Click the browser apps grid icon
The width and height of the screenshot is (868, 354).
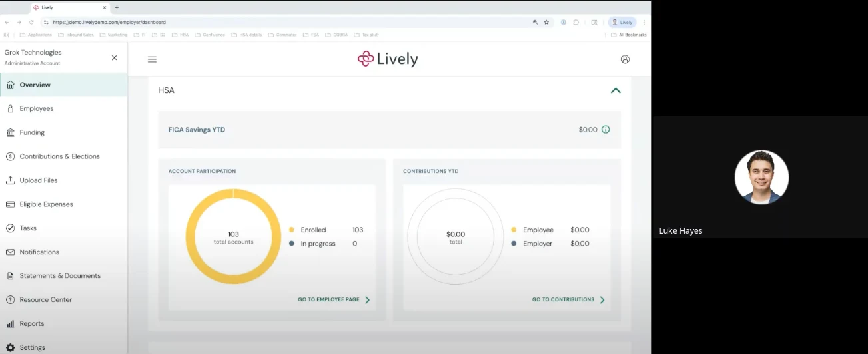(x=7, y=35)
